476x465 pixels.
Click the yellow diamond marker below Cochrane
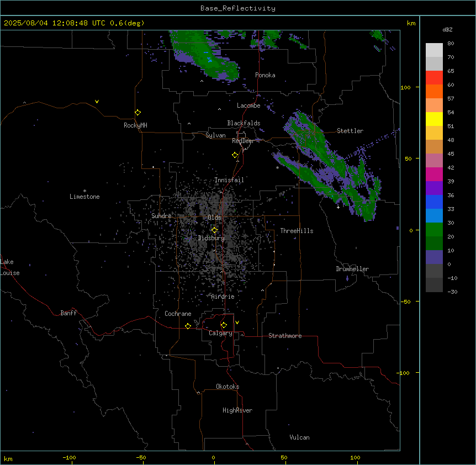[x=188, y=326]
